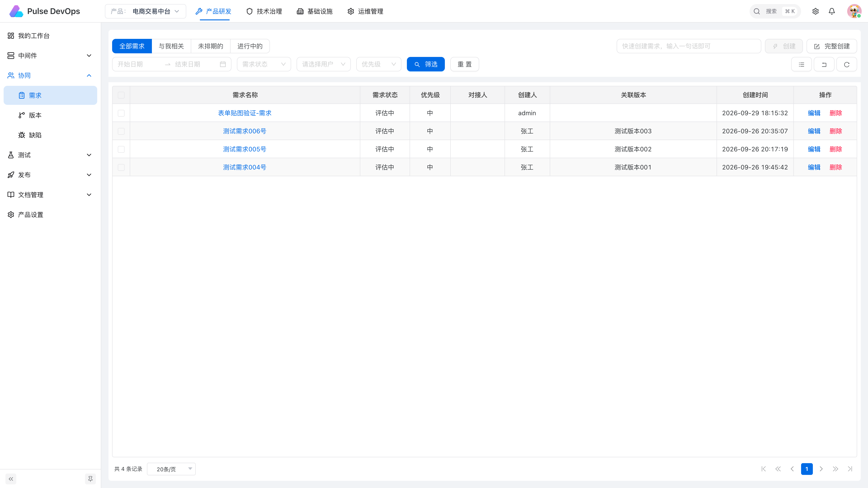868x488 pixels.
Task: Check the row for 测试需求005号
Action: coord(121,149)
